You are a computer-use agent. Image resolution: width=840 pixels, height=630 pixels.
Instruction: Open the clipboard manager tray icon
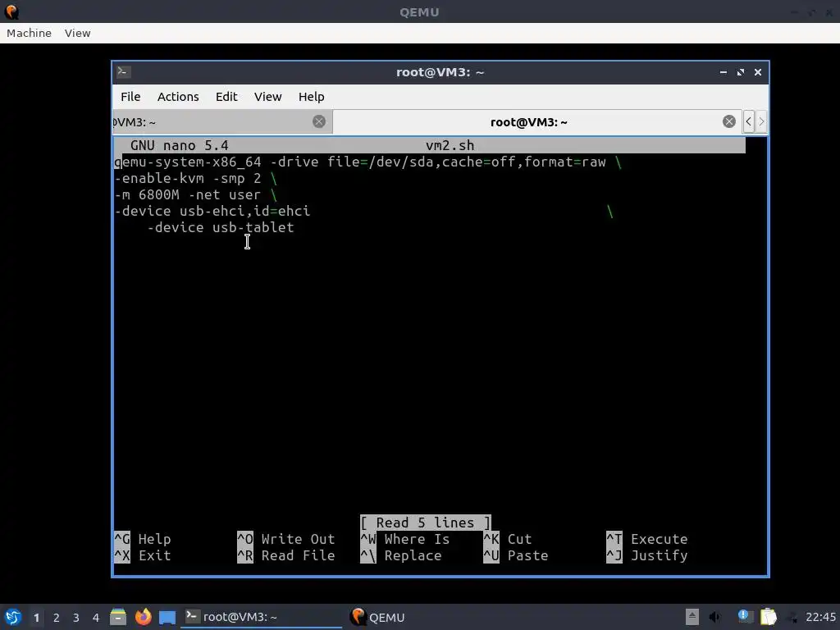click(x=768, y=617)
